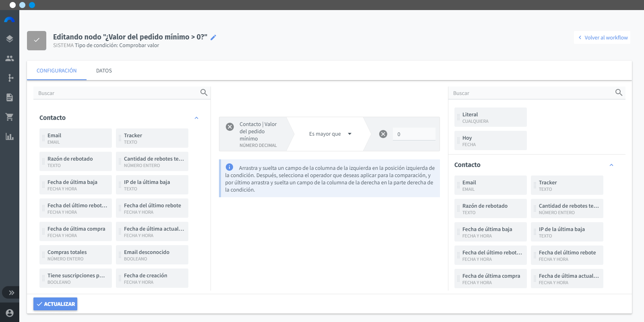Viewport: 644px width, 322px height.
Task: Select left IP de la última baja field
Action: click(152, 185)
